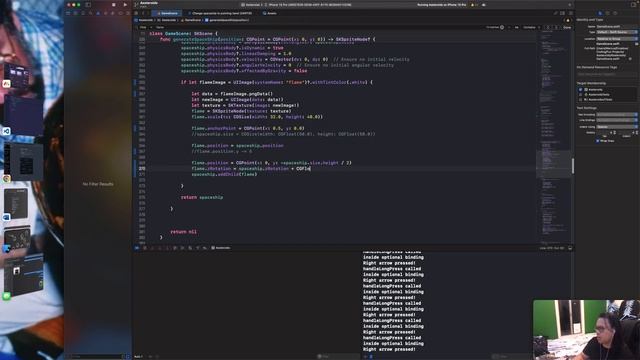Toggle the Asteroids target membership checkbox
Viewport: 640px width, 360px height.
(580, 90)
